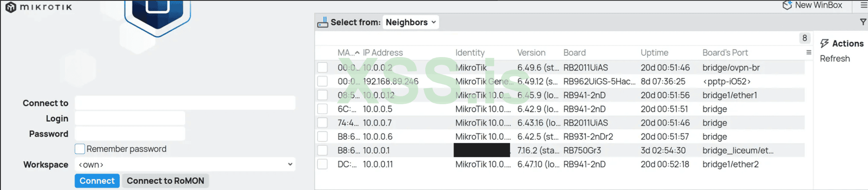
Task: Click the Connect to address field
Action: click(185, 103)
